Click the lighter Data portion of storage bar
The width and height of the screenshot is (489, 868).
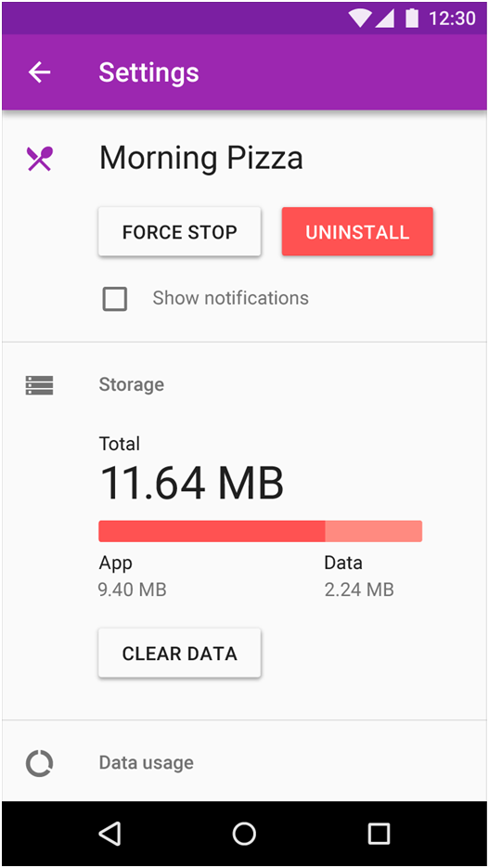373,531
